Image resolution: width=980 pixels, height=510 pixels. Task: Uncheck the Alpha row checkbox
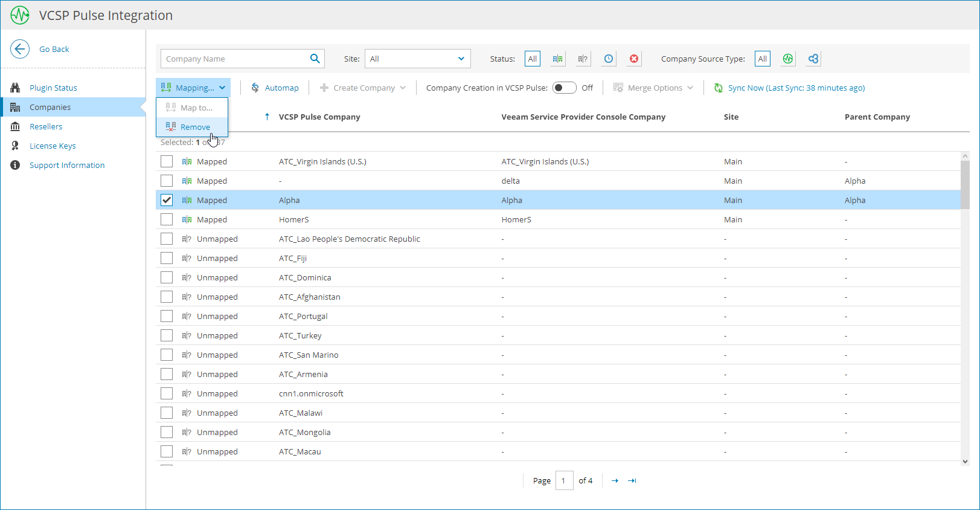(x=167, y=200)
